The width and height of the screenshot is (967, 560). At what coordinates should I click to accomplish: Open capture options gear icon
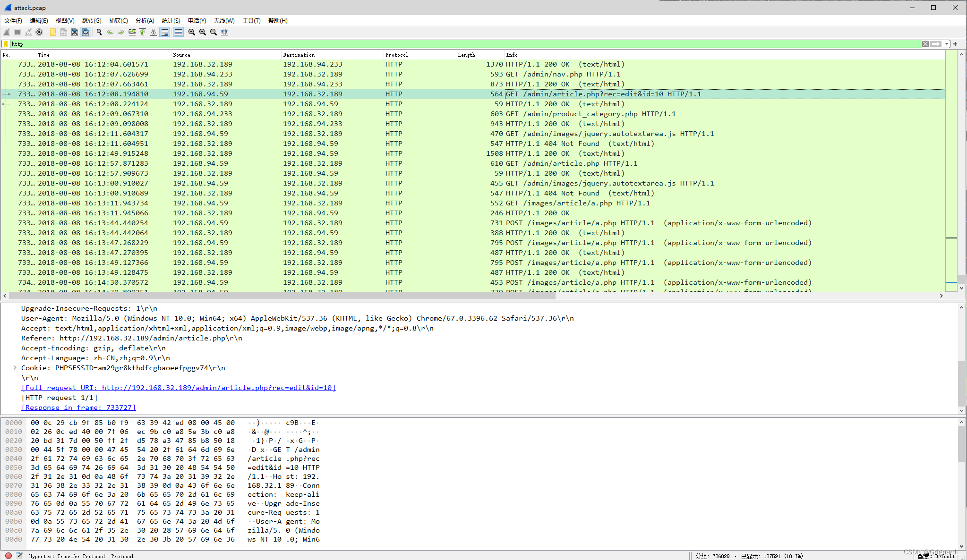pyautogui.click(x=39, y=32)
